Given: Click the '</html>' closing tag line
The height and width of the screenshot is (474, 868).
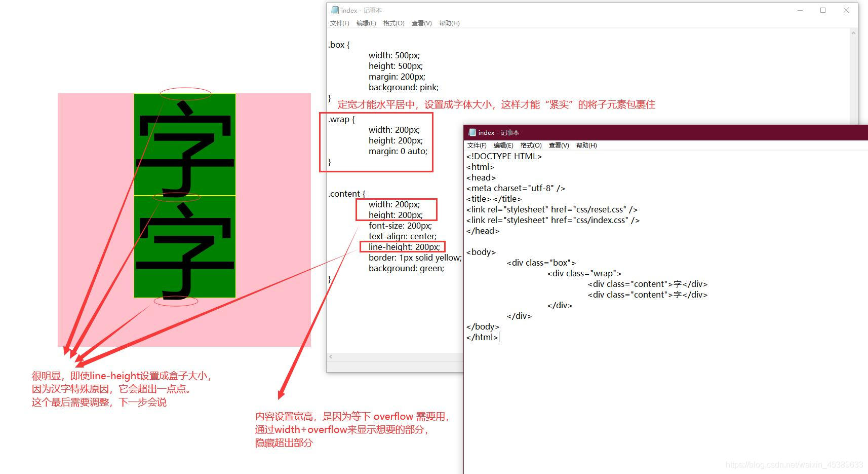Looking at the screenshot, I should pos(482,337).
